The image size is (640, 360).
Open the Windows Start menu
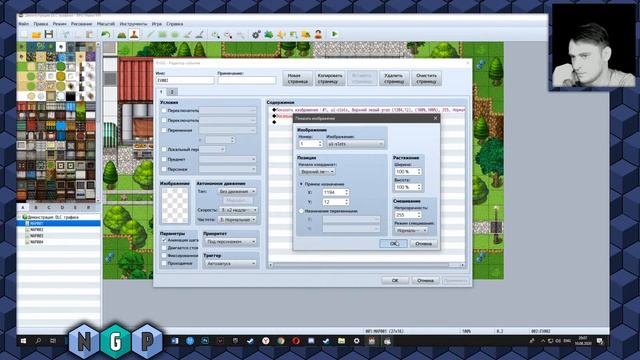click(23, 341)
